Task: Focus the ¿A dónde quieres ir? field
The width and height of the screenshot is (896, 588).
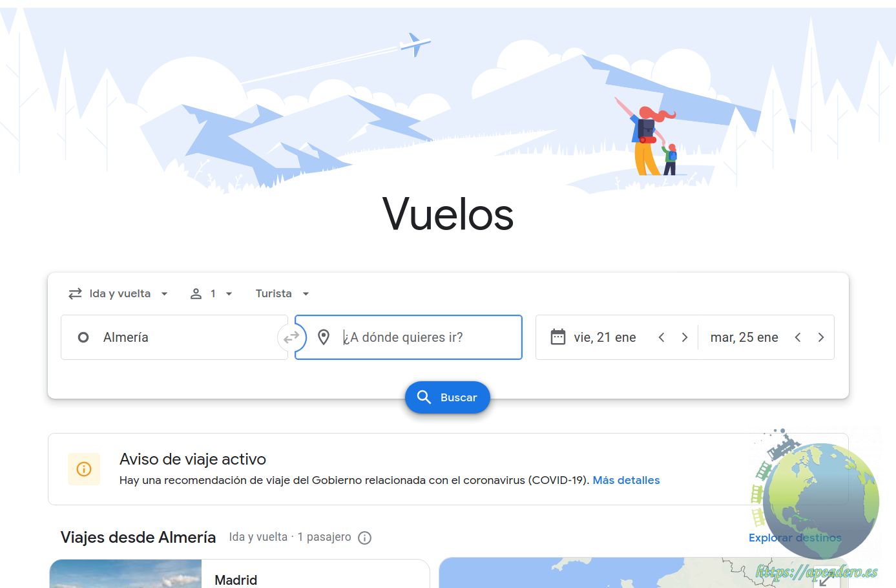Action: pos(408,337)
